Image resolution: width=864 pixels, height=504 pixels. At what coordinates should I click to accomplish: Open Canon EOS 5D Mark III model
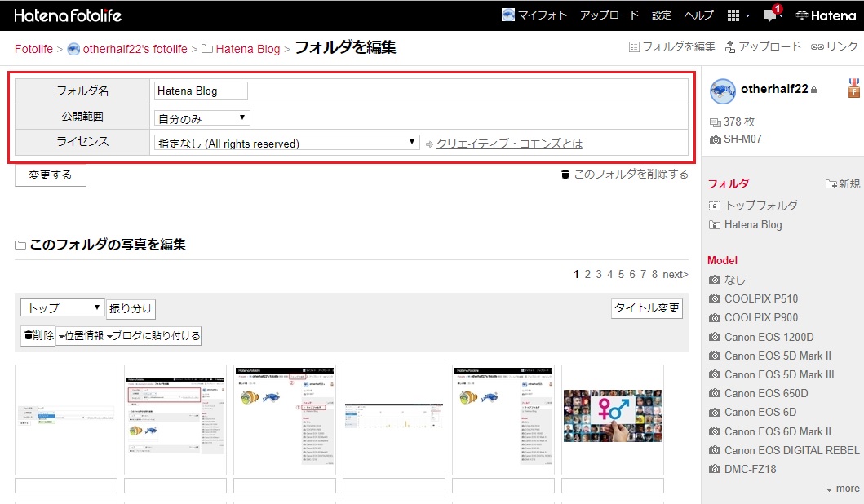pyautogui.click(x=779, y=374)
